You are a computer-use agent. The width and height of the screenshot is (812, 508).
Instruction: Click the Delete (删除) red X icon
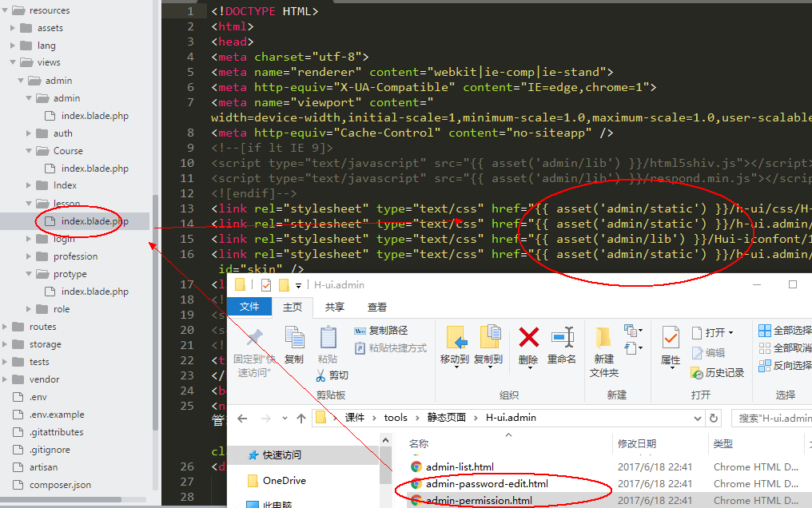tap(528, 338)
